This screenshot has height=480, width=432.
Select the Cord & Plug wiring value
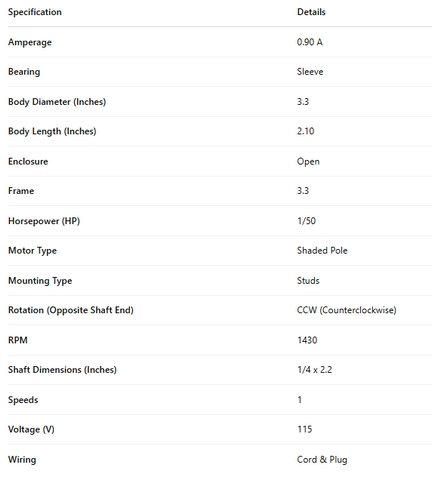322,460
